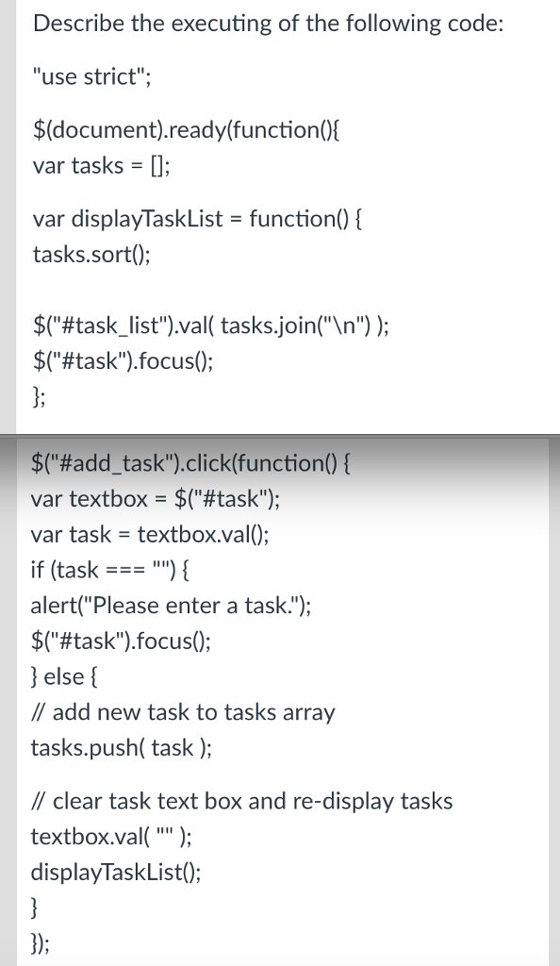
Task: Click the 'tasks.push( task );' line
Action: (122, 748)
